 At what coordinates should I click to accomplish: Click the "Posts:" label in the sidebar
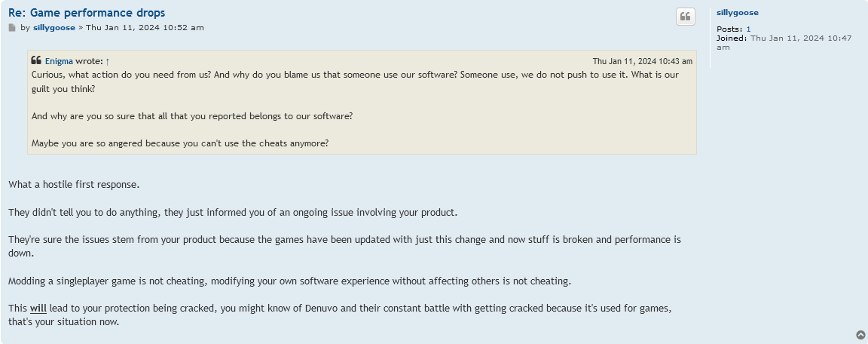pyautogui.click(x=729, y=29)
